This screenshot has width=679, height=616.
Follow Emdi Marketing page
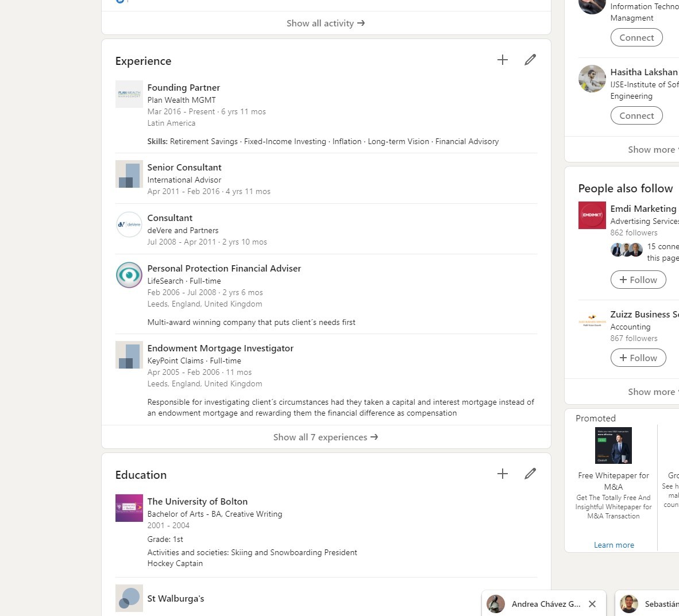[x=638, y=280]
